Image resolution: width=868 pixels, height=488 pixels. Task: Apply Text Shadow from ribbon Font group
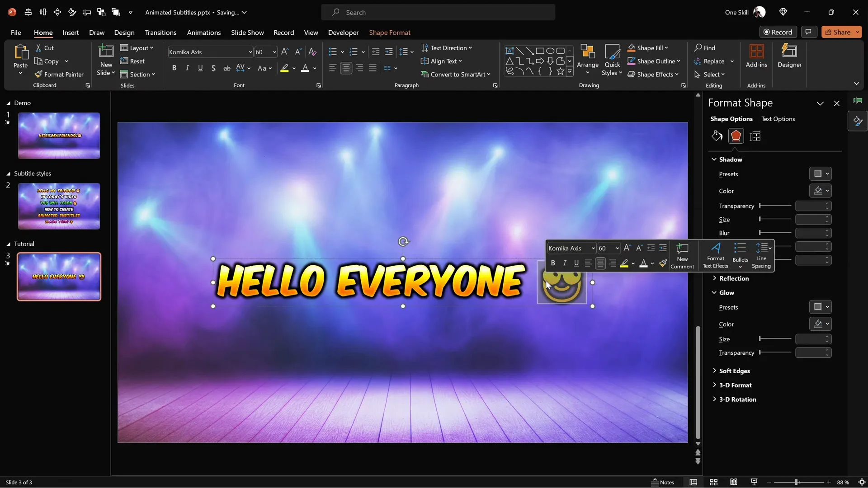(x=213, y=68)
